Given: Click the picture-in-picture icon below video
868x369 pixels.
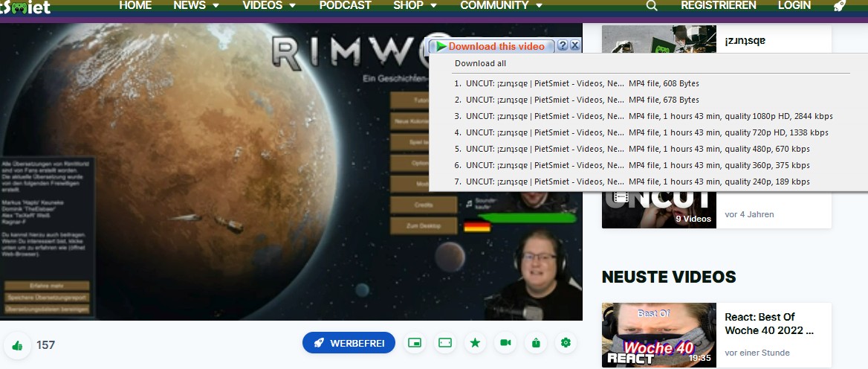Looking at the screenshot, I should point(415,343).
